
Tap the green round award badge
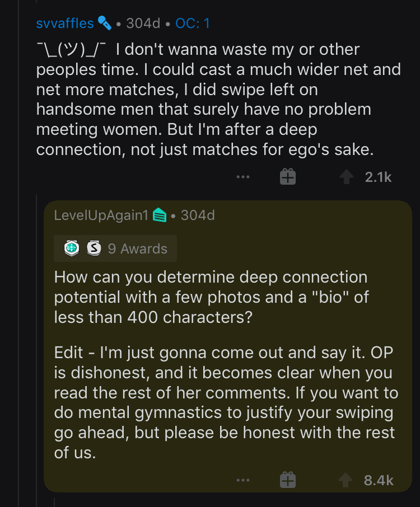tap(72, 248)
